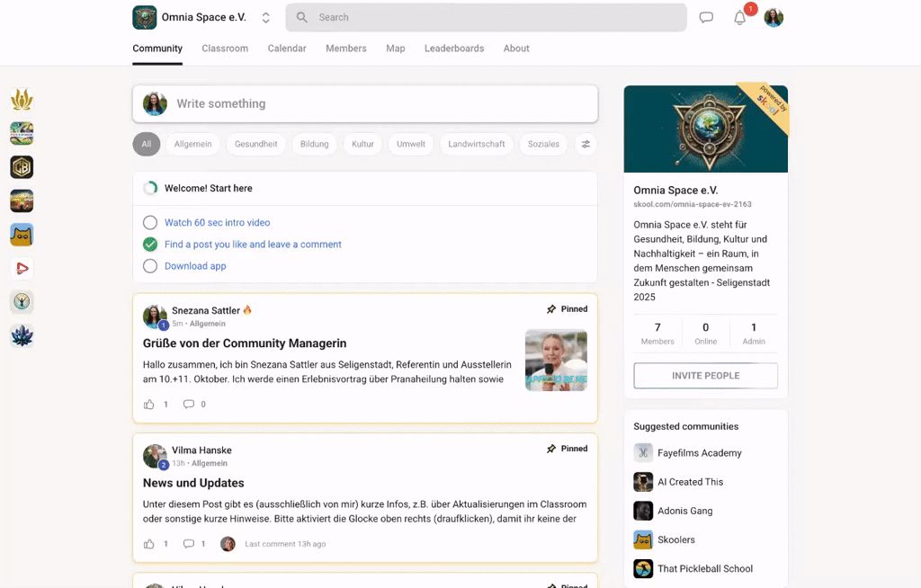Check off the Download app task

pyautogui.click(x=150, y=266)
